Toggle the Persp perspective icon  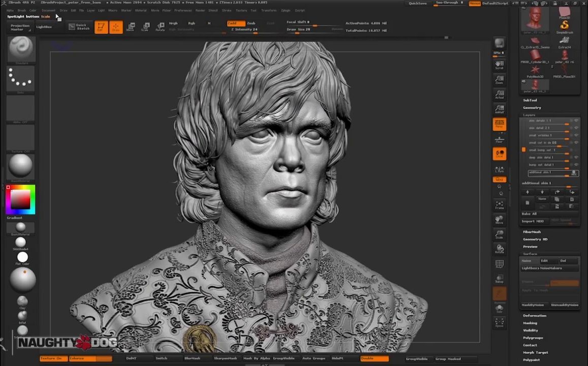(x=499, y=124)
